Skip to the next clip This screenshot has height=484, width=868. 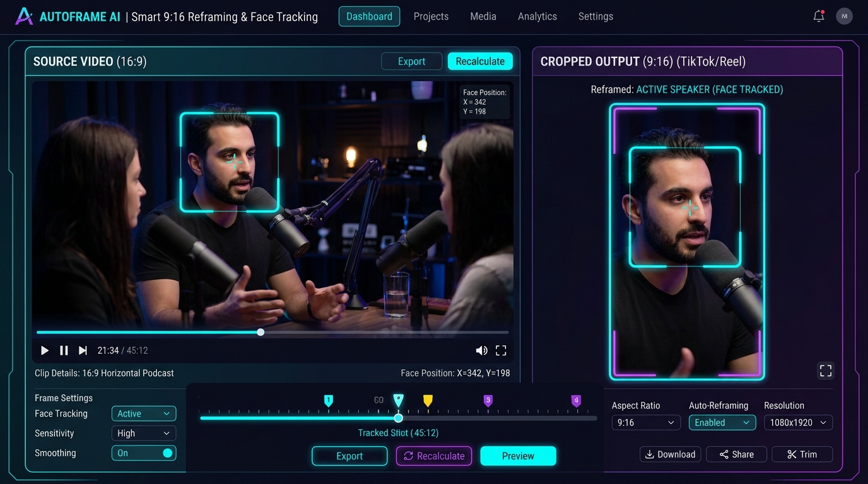click(83, 350)
